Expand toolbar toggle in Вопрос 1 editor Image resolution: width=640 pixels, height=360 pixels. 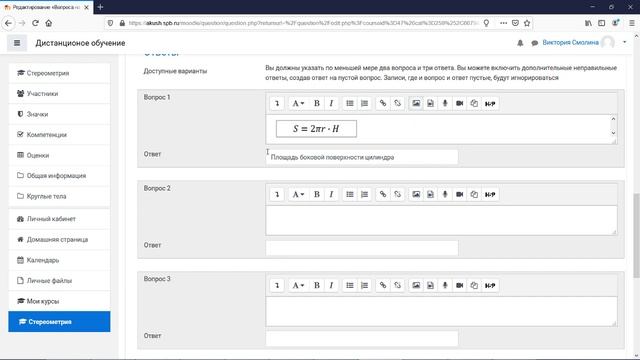tap(277, 104)
